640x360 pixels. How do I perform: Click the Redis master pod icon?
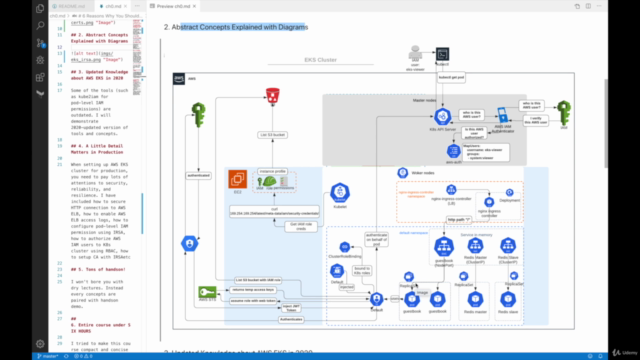pos(476,300)
